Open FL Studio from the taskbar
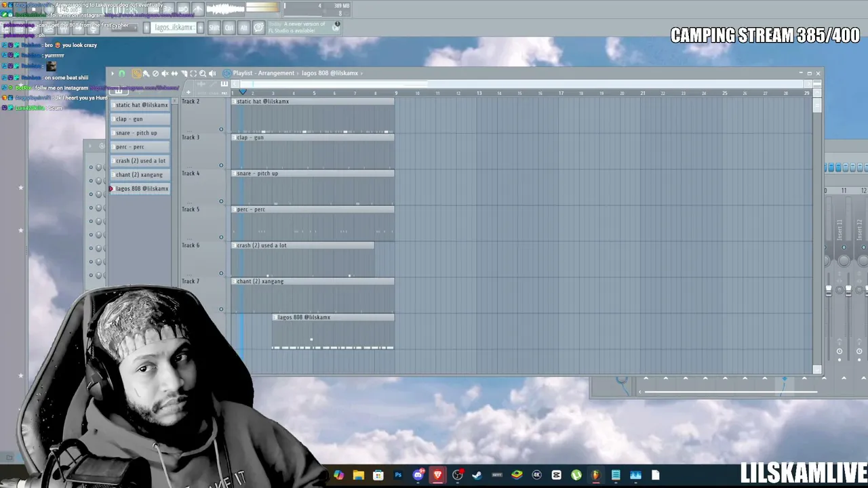The image size is (868, 488). [x=596, y=475]
